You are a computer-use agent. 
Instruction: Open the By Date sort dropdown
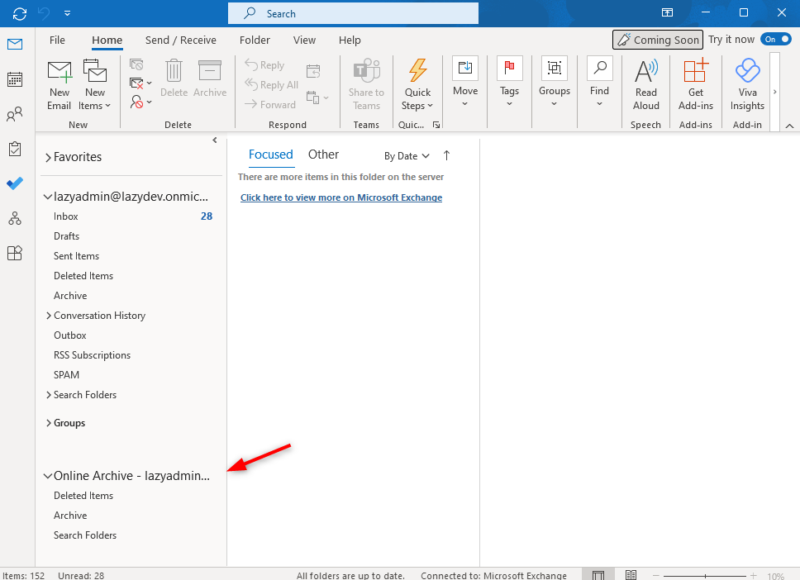point(405,156)
